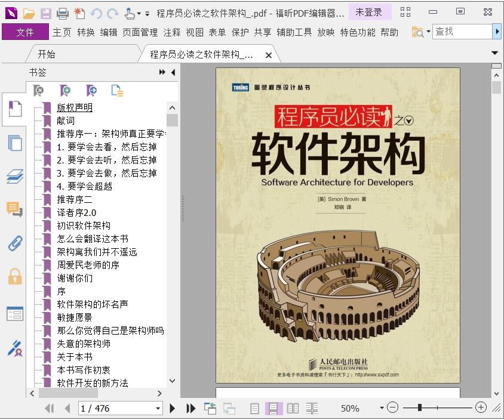504x420 pixels.
Task: Select facing two-page view mode
Action: (x=293, y=409)
